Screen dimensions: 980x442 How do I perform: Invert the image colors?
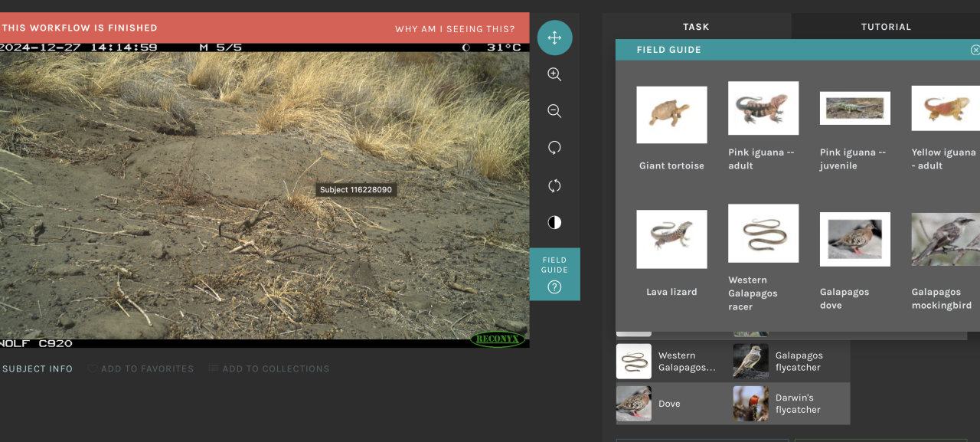(x=554, y=222)
